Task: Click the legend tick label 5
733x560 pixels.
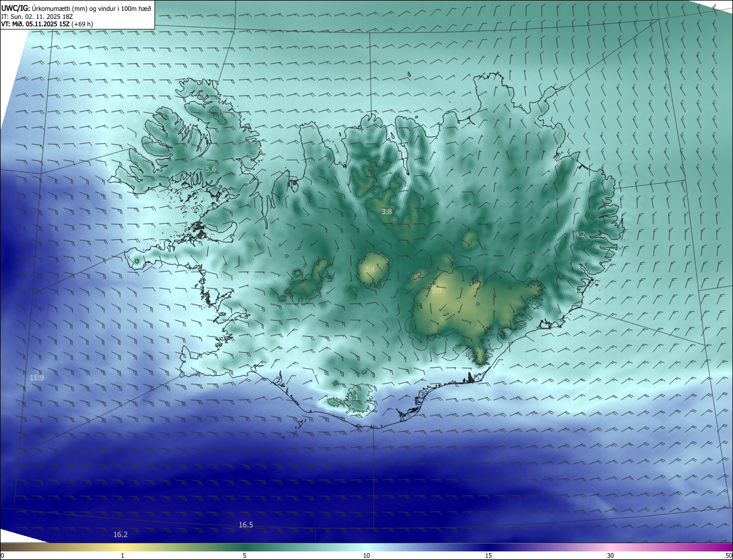Action: click(245, 556)
